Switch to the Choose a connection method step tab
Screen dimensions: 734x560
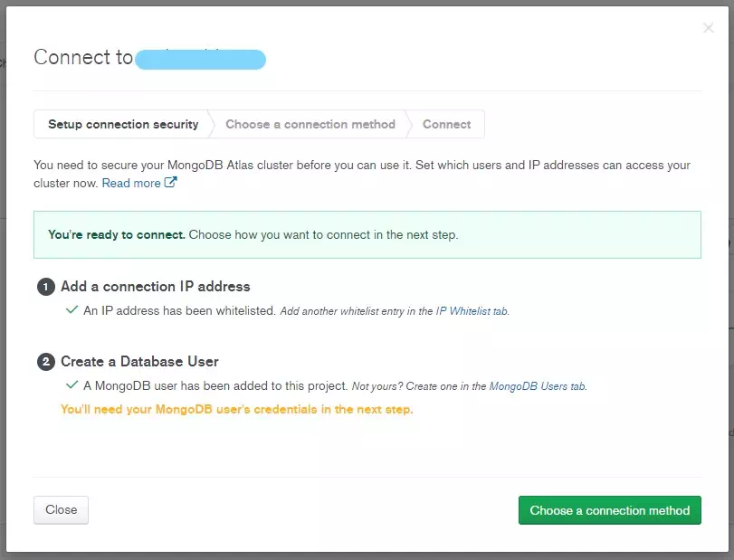pyautogui.click(x=310, y=124)
